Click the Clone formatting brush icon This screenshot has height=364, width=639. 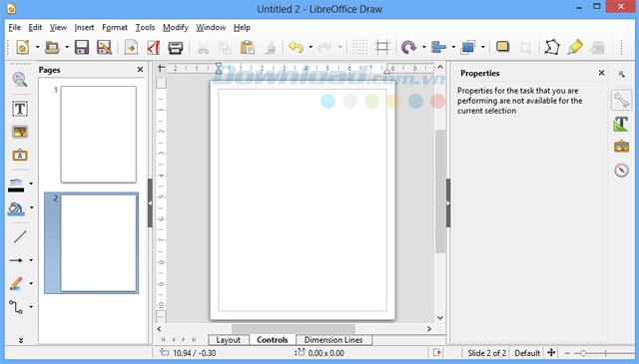(x=270, y=47)
